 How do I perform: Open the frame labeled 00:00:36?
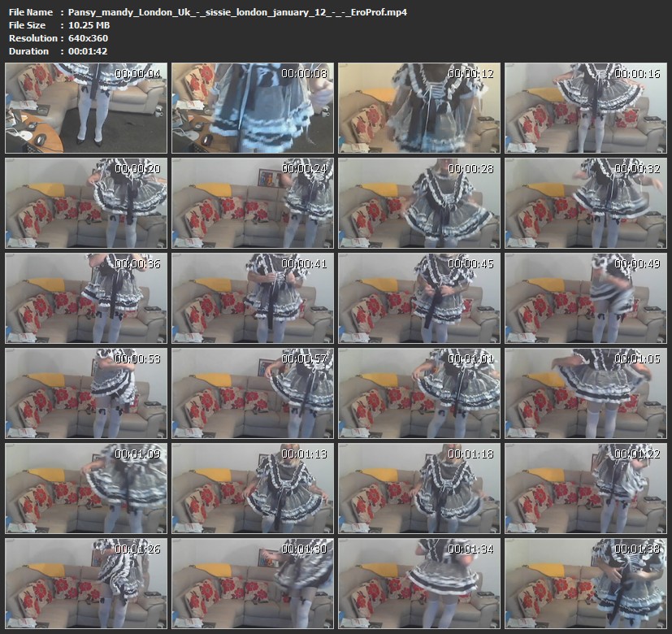pos(85,297)
